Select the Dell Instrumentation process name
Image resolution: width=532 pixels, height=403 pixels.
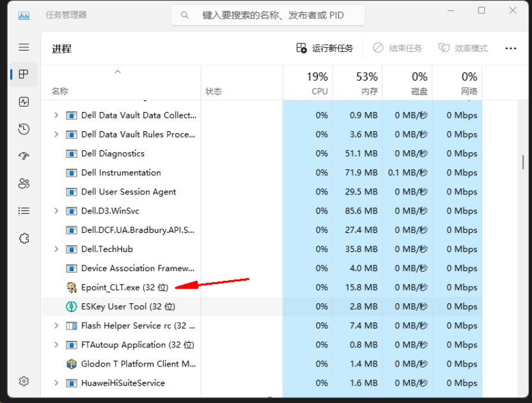pos(121,173)
